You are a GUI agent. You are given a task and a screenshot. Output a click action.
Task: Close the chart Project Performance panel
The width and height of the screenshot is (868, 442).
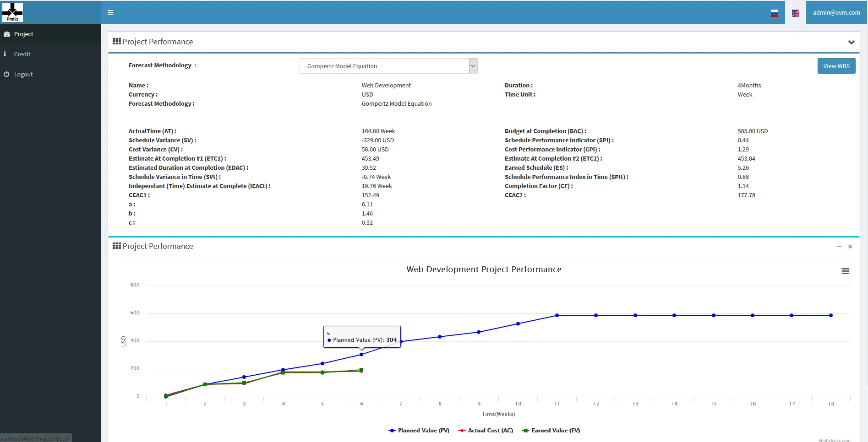[850, 247]
